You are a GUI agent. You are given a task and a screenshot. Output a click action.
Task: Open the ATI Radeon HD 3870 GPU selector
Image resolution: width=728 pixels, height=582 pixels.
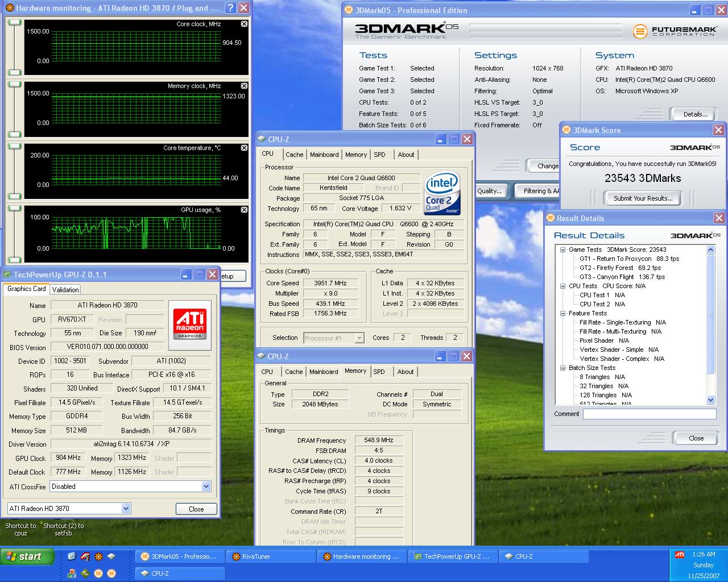126,509
